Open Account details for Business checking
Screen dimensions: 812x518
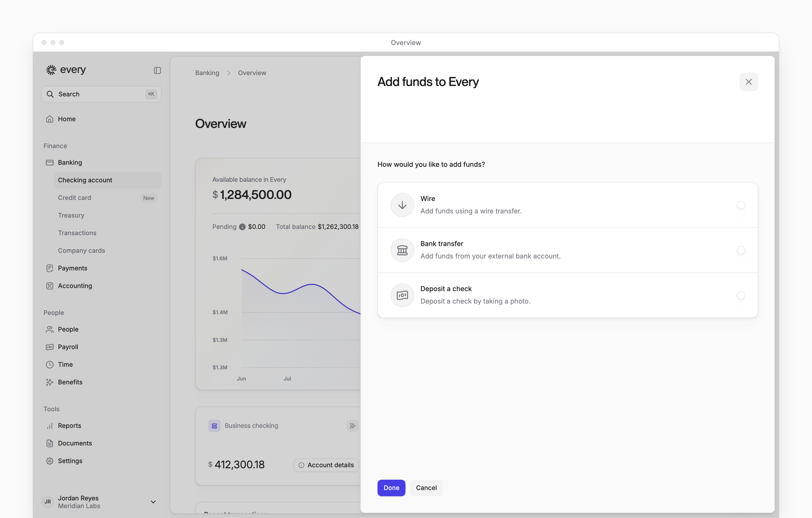(x=326, y=465)
